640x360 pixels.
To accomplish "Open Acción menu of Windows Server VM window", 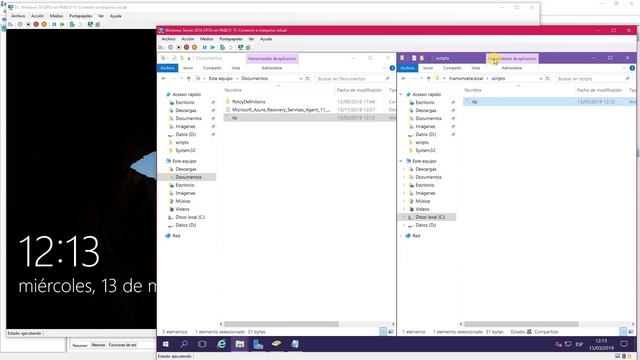I will [188, 39].
